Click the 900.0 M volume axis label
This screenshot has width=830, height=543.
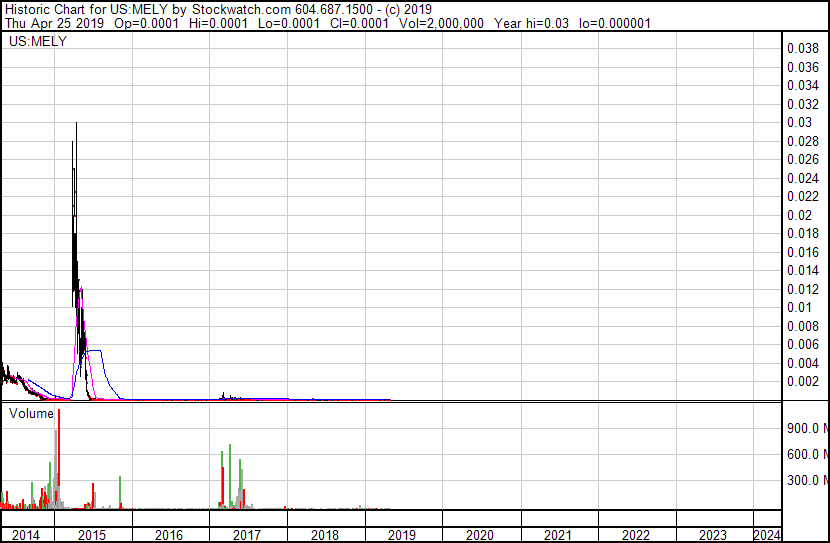tap(805, 429)
